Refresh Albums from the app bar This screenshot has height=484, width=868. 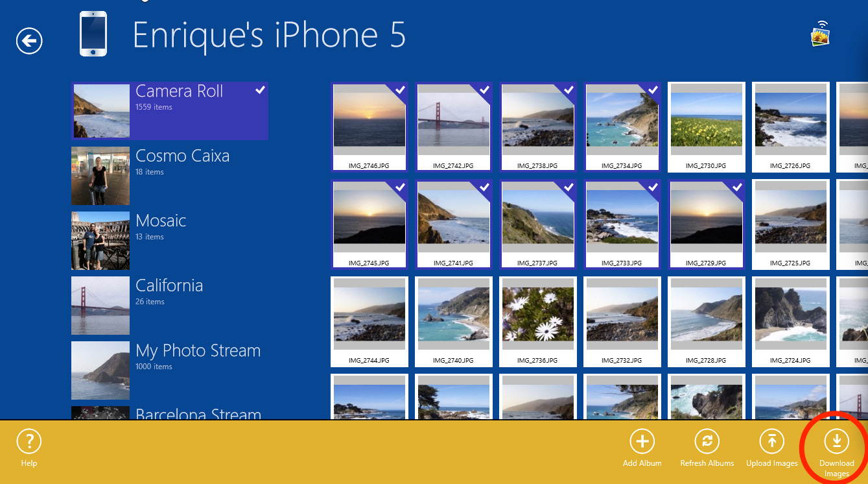[x=707, y=448]
